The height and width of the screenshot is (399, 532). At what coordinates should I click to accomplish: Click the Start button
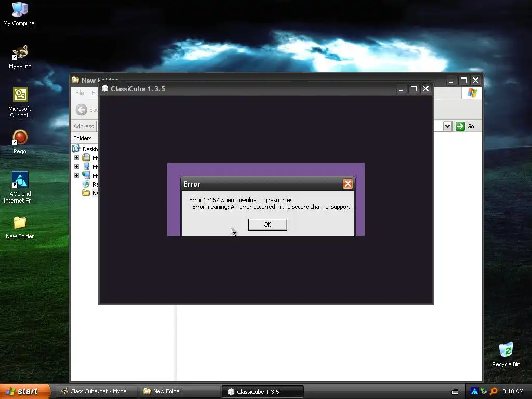25,391
